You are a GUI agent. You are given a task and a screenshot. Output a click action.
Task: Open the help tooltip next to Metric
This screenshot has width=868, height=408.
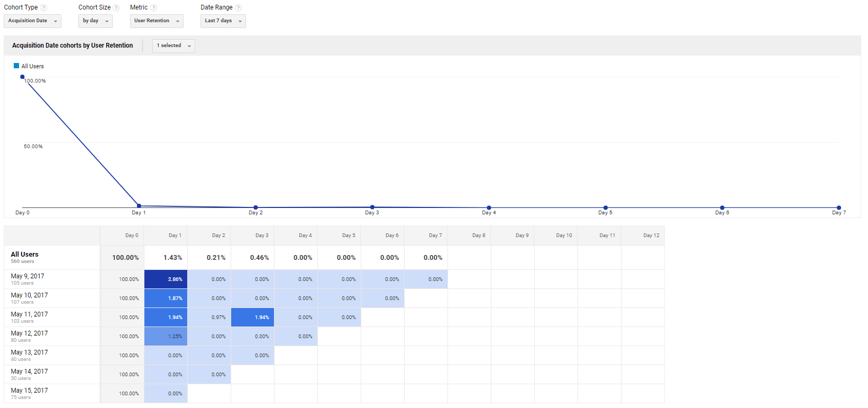pyautogui.click(x=153, y=8)
